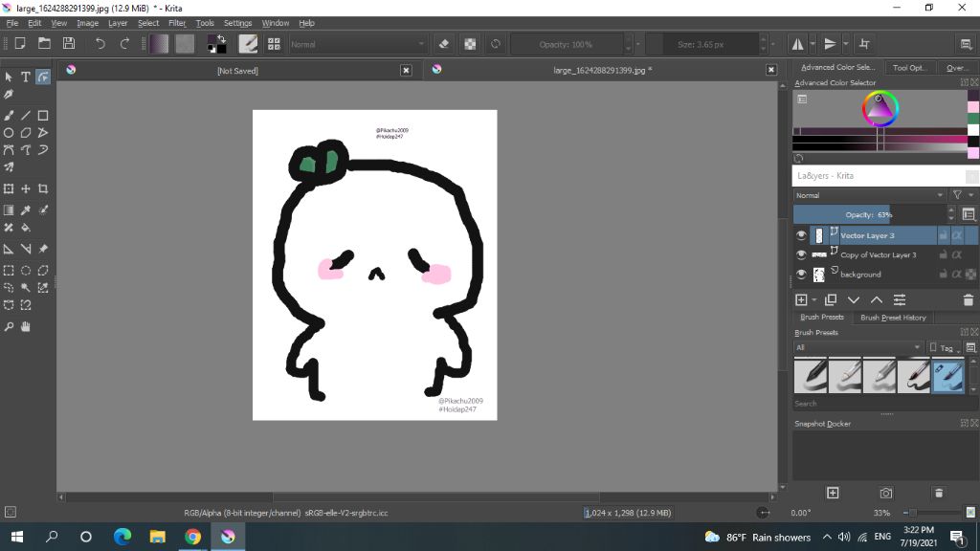The width and height of the screenshot is (980, 551).
Task: Open brush presets All tag dropdown
Action: click(858, 347)
